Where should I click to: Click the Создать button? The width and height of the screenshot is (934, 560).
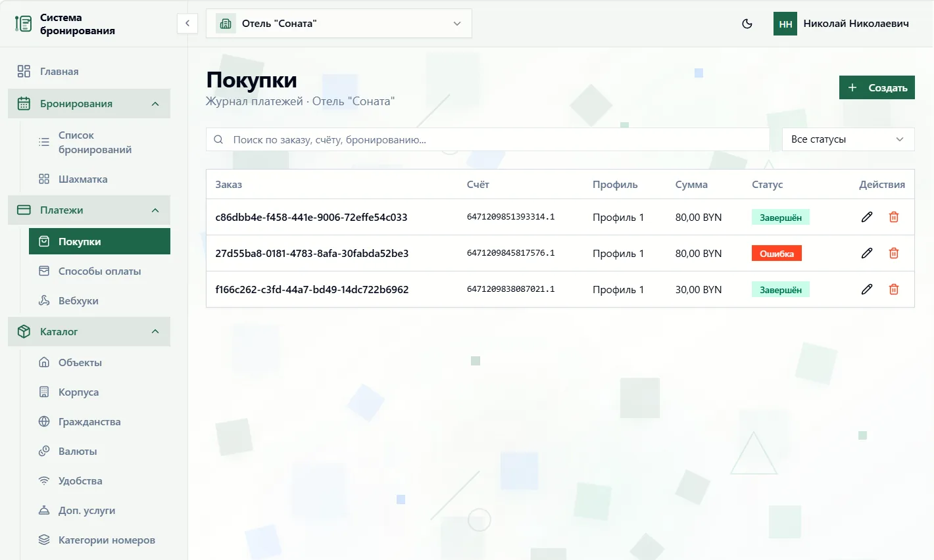(x=877, y=87)
